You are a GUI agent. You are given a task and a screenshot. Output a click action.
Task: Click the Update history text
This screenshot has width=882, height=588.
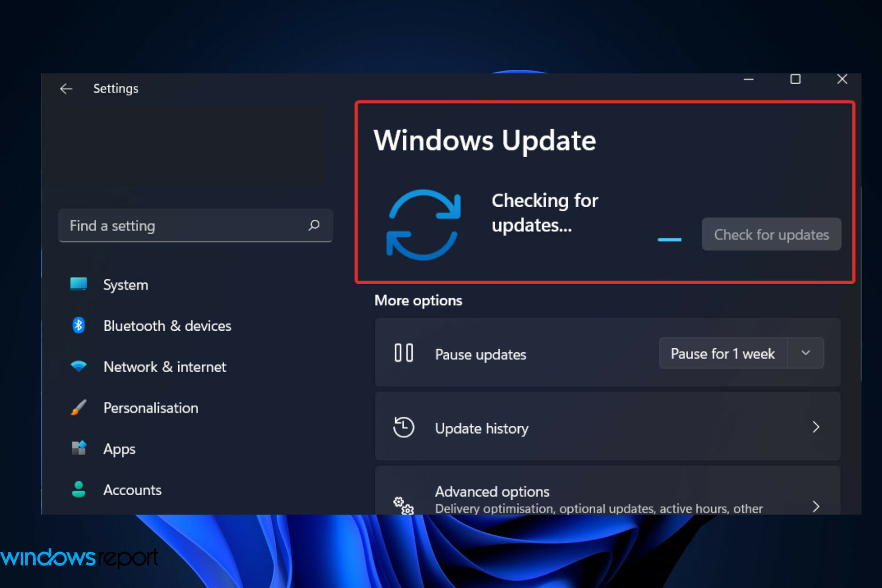(x=481, y=428)
